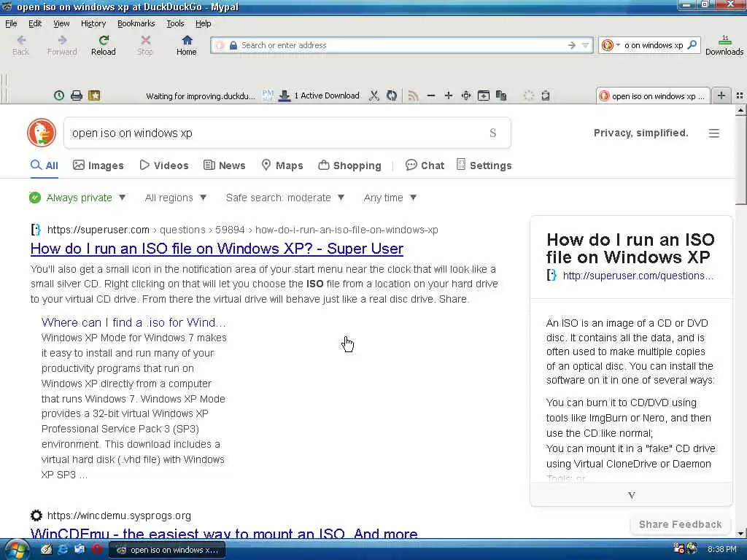Open the Windows Start button
This screenshot has height=560, width=747.
tap(17, 550)
